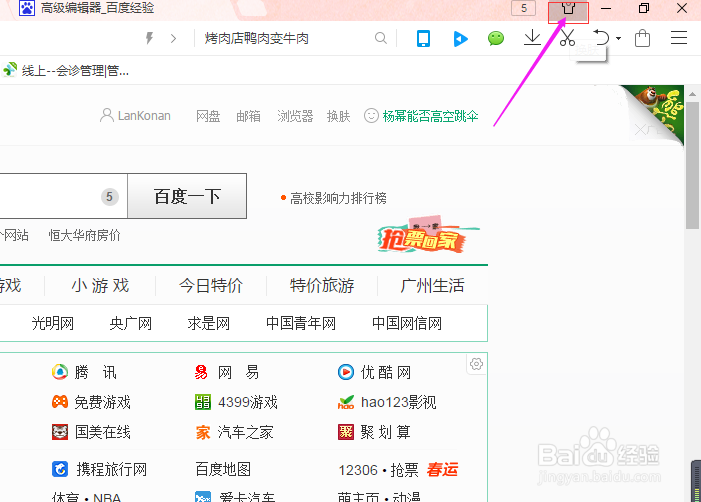Click the undo arrow icon

[601, 38]
